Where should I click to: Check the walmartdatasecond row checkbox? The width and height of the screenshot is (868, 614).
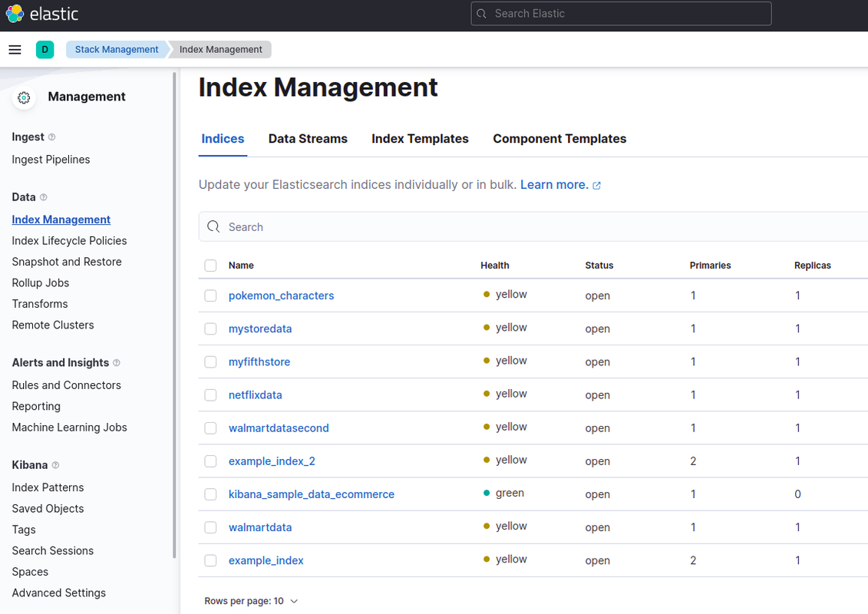click(x=210, y=428)
